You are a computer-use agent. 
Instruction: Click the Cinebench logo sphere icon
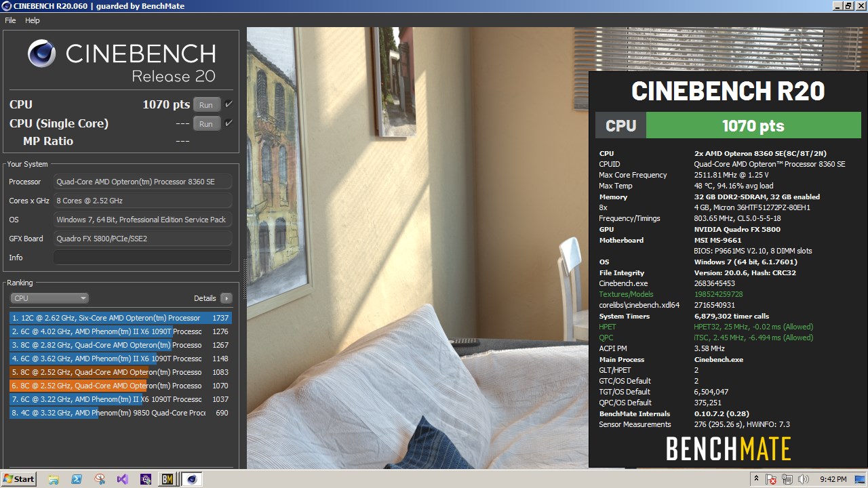[x=42, y=53]
